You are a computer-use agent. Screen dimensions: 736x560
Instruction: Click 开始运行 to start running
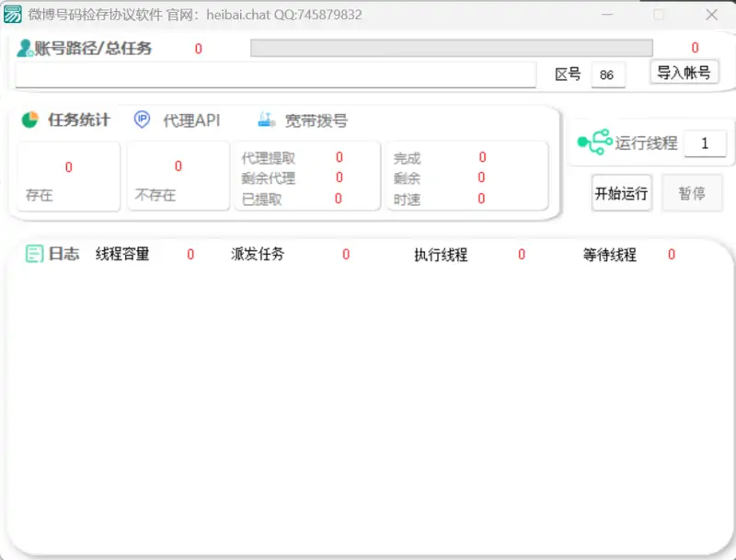(x=621, y=194)
